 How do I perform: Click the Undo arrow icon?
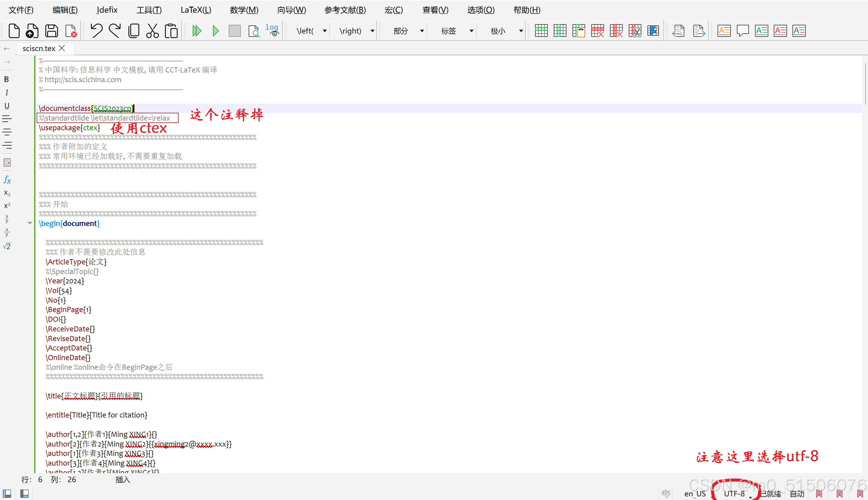96,31
